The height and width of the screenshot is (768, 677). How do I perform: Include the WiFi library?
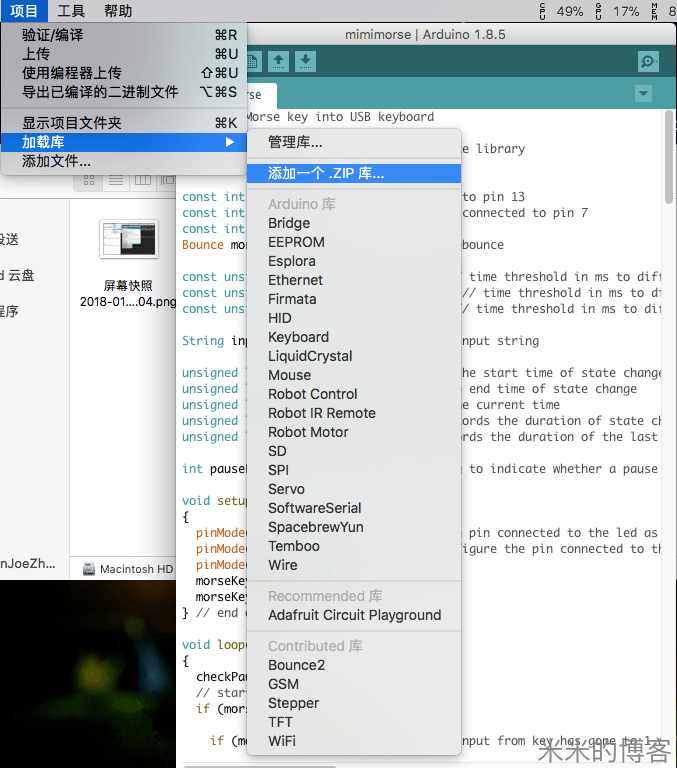point(354,741)
